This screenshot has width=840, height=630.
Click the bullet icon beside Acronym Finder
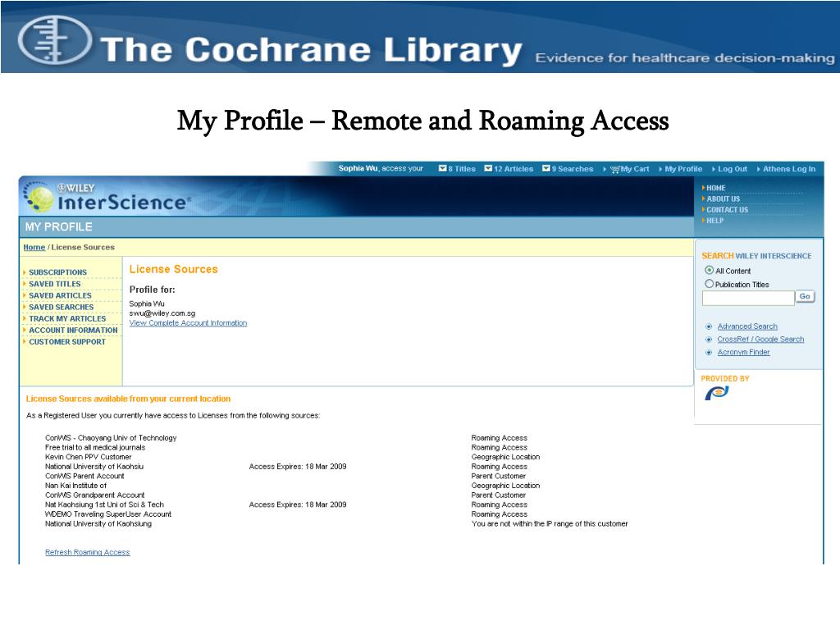(x=709, y=353)
